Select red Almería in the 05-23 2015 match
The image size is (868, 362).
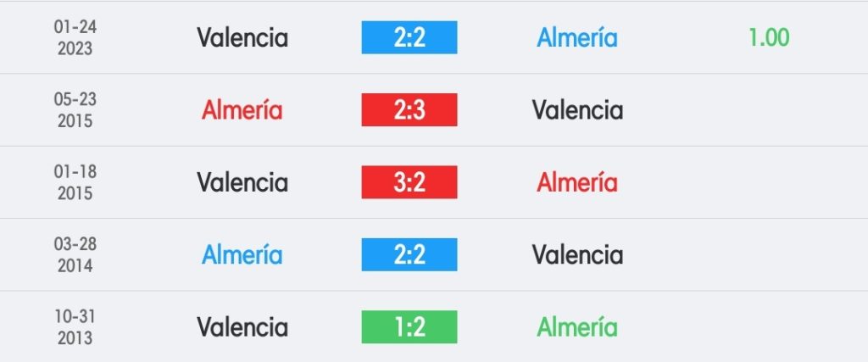[242, 109]
